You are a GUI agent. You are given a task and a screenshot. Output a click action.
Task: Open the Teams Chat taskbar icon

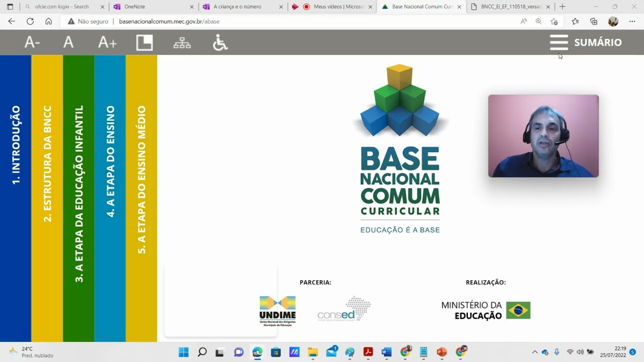(x=239, y=352)
